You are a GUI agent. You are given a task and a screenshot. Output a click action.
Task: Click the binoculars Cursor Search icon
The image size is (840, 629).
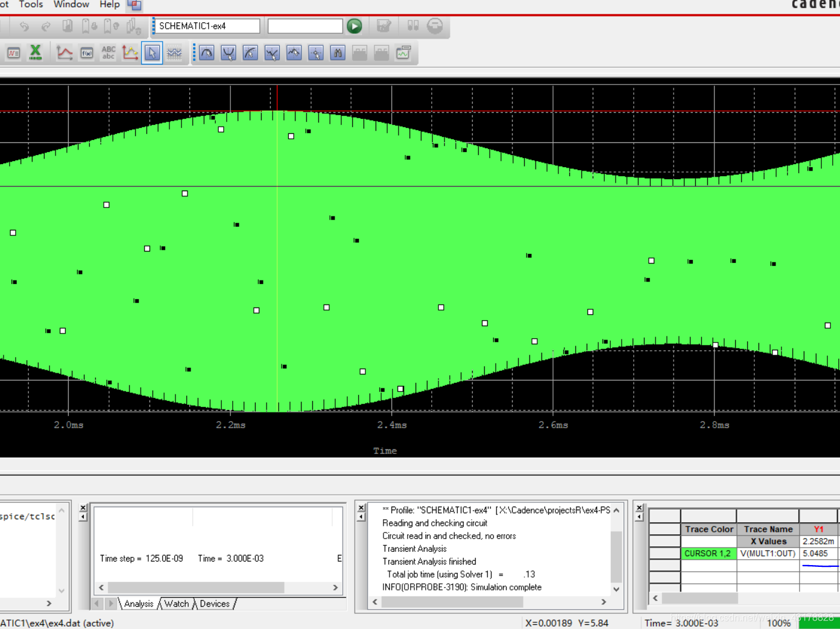(338, 53)
